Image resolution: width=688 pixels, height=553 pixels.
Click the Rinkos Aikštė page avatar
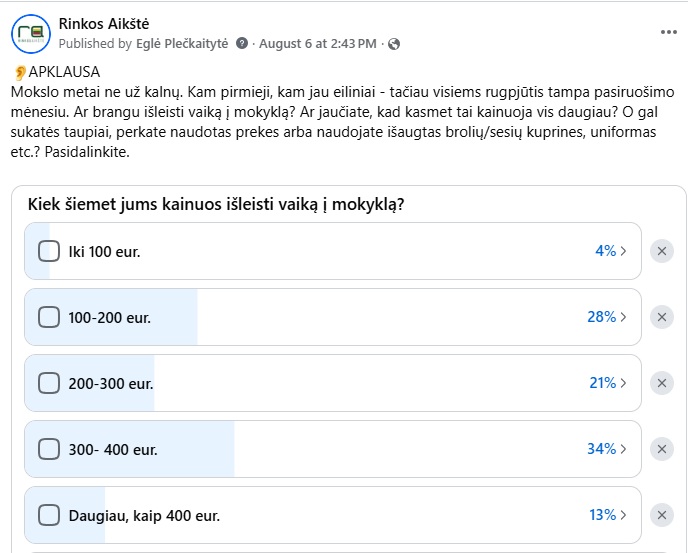coord(31,34)
